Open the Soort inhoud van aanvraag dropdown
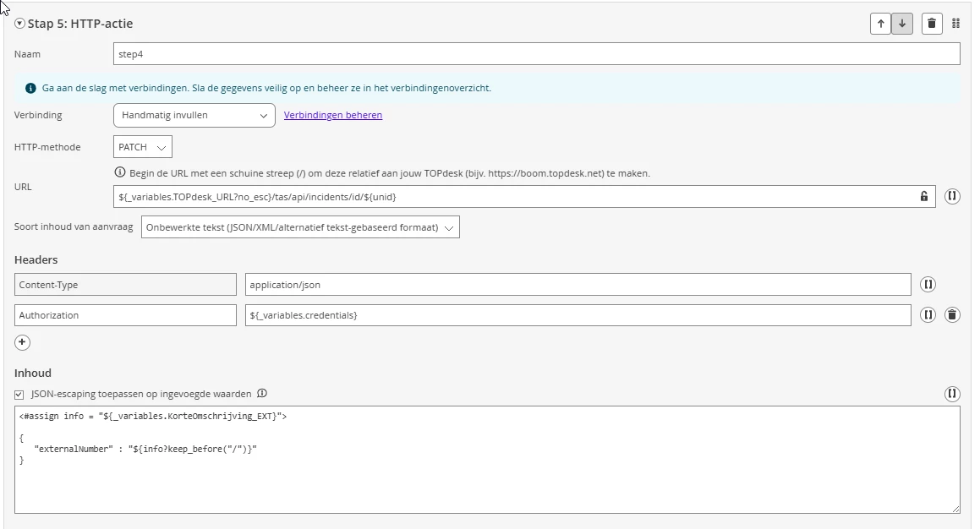980x529 pixels. [300, 226]
